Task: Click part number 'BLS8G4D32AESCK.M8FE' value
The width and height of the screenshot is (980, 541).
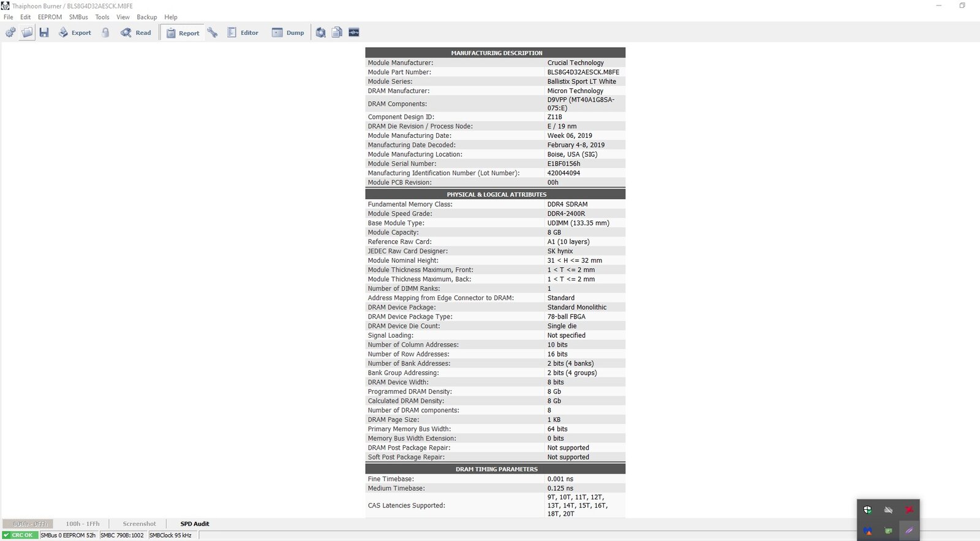Action: (x=583, y=72)
